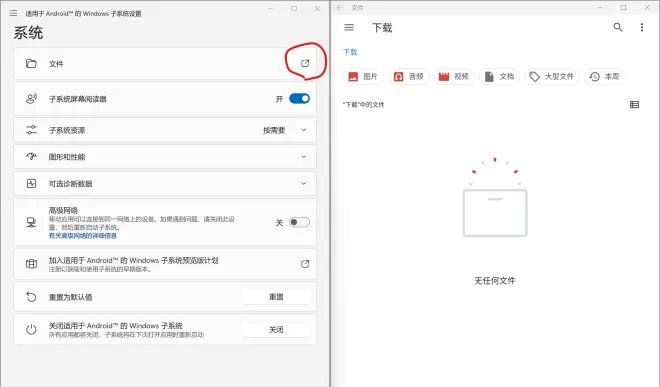Filter files by 图片
The width and height of the screenshot is (660, 387).
(363, 77)
